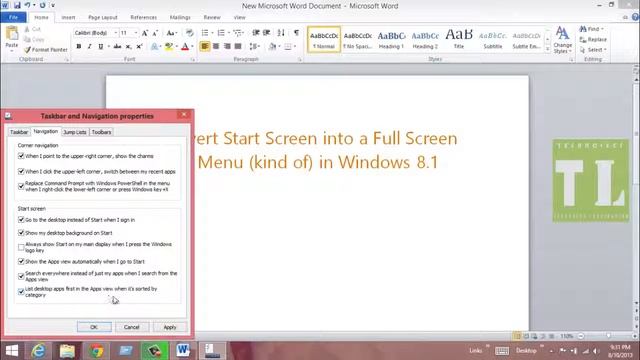Switch to the Jump Lists tab in properties dialog
640x360 pixels.
pyautogui.click(x=75, y=132)
